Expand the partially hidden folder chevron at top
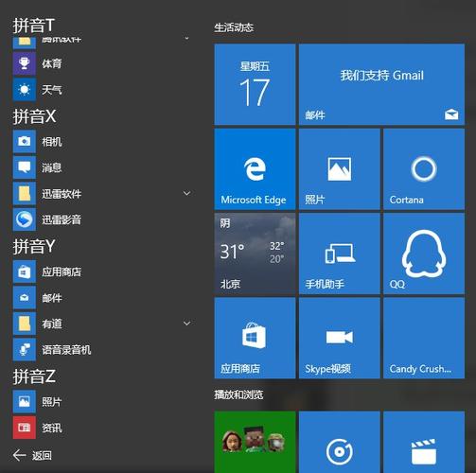 pos(186,39)
